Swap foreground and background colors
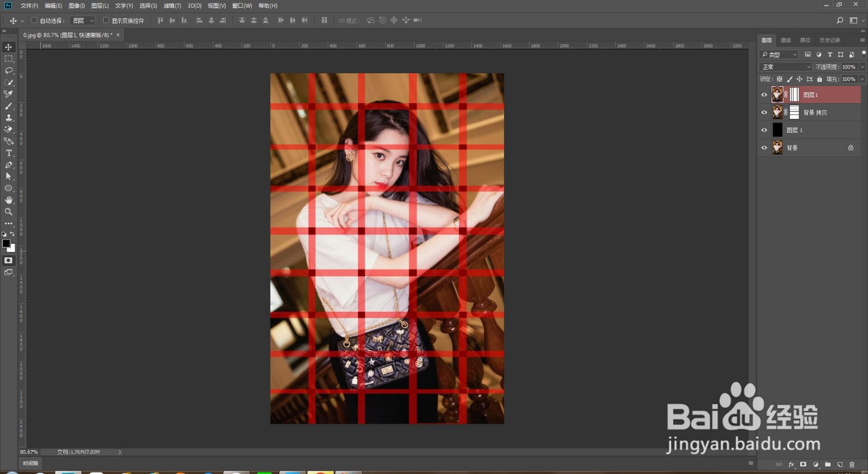Screen dimensions: 868x474 point(12,234)
